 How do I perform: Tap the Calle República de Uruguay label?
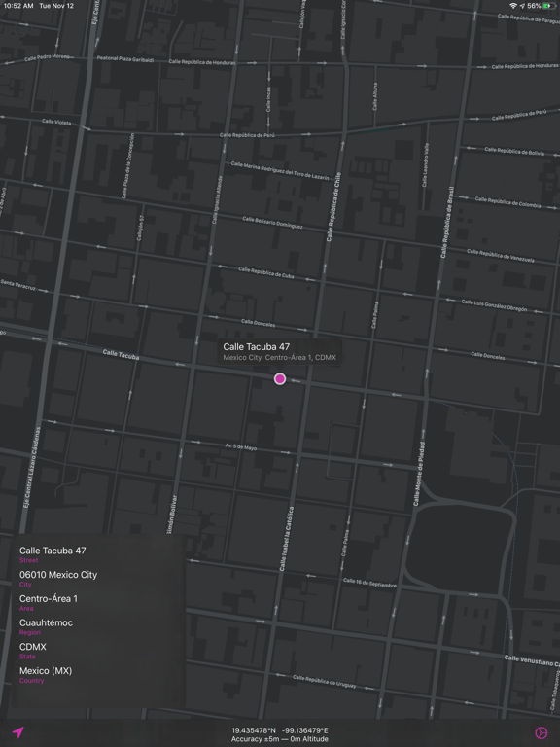(x=325, y=681)
